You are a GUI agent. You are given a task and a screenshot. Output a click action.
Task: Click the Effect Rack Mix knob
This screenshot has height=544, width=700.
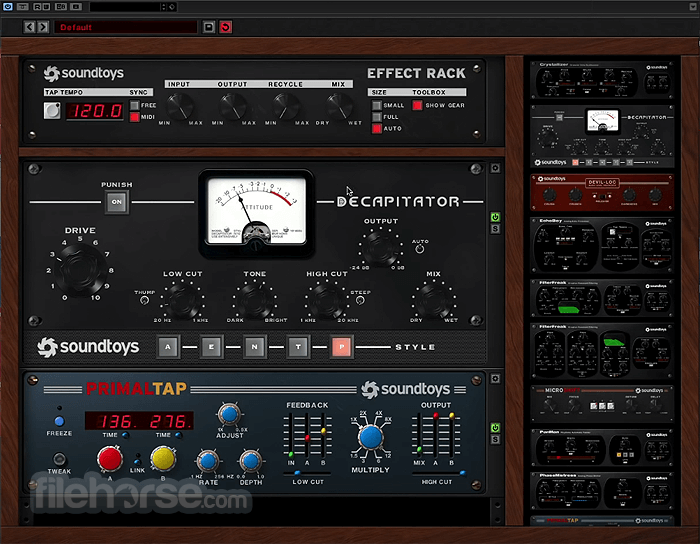339,106
